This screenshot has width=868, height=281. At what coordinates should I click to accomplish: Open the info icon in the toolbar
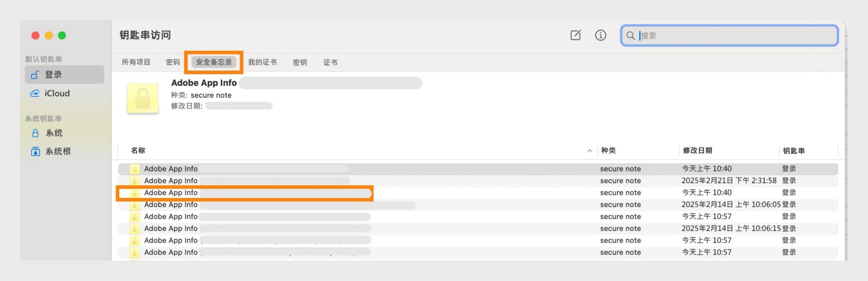600,35
